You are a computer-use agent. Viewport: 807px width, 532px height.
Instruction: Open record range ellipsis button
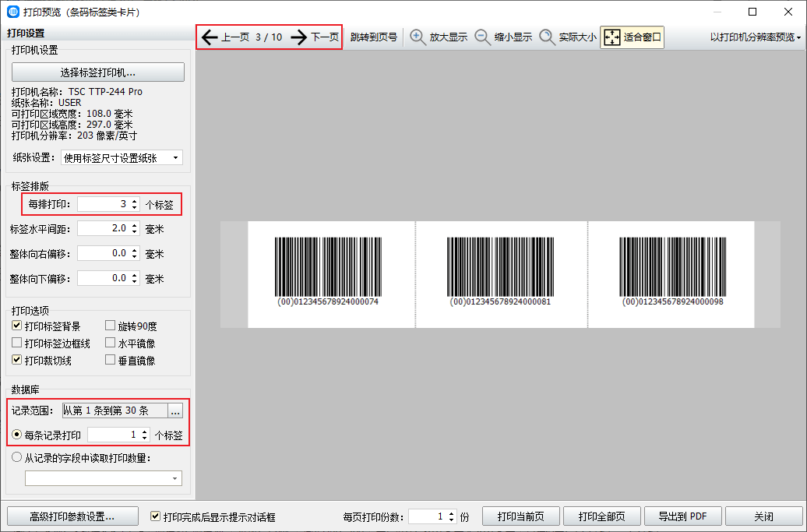point(175,410)
